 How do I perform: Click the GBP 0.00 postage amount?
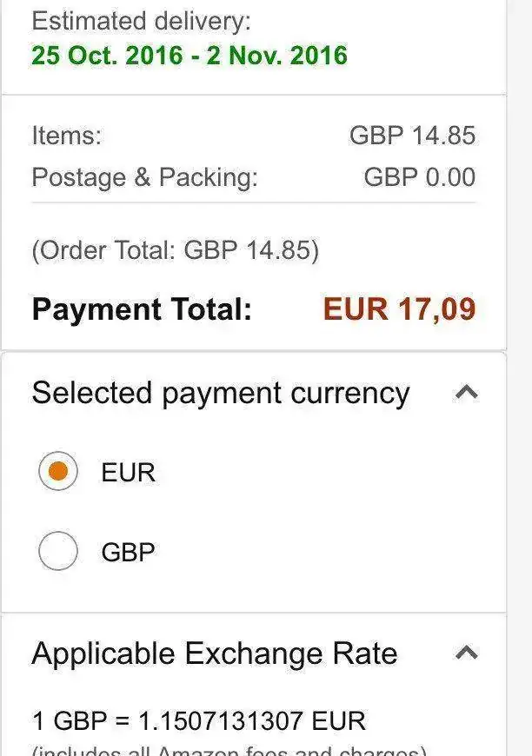tap(419, 177)
